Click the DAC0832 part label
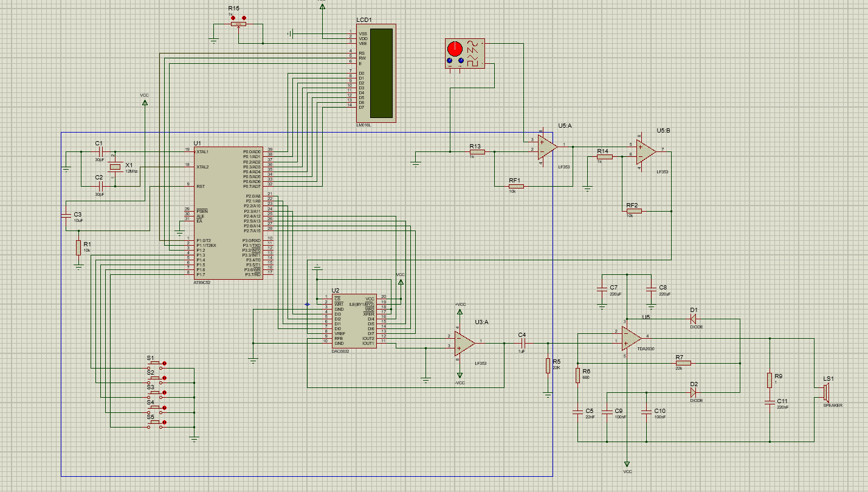 [x=341, y=352]
